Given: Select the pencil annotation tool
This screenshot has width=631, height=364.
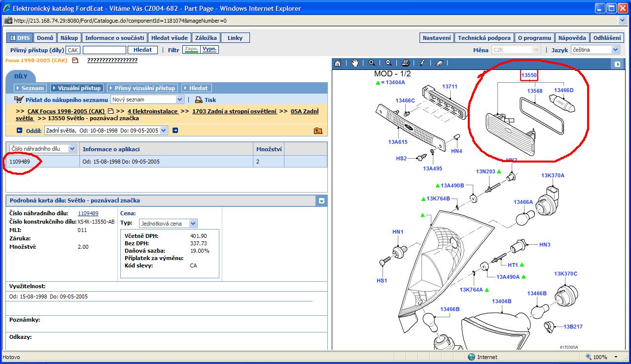Looking at the screenshot, I should click(x=422, y=63).
